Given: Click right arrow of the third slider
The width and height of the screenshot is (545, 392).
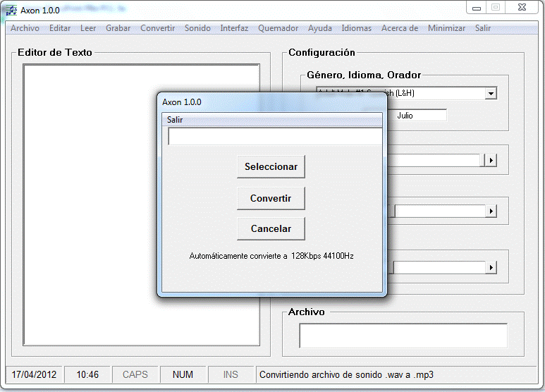Looking at the screenshot, I should tap(491, 267).
